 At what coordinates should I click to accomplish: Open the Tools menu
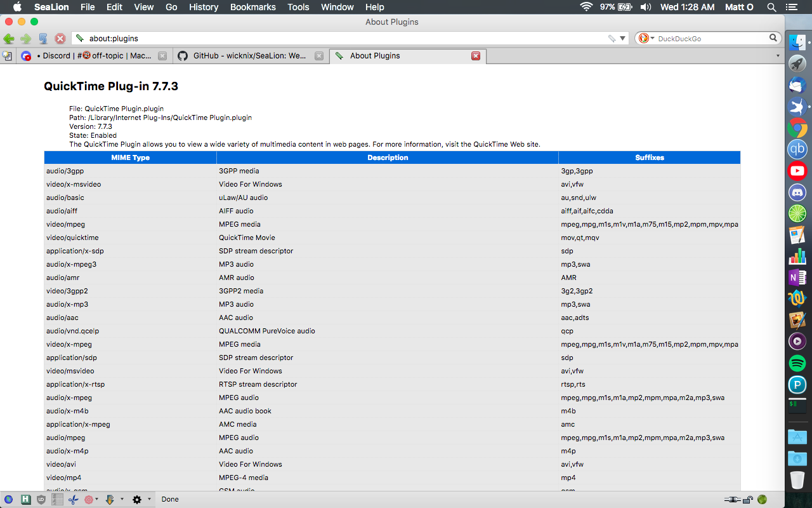(298, 7)
